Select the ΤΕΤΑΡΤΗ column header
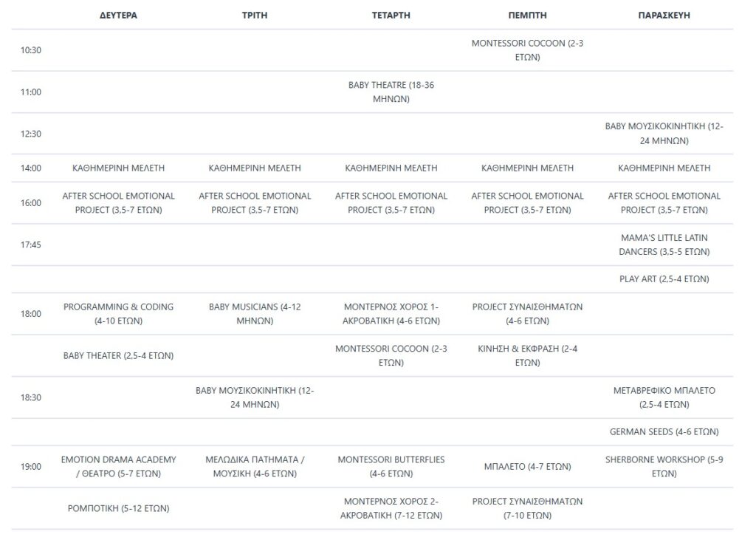 pyautogui.click(x=391, y=15)
